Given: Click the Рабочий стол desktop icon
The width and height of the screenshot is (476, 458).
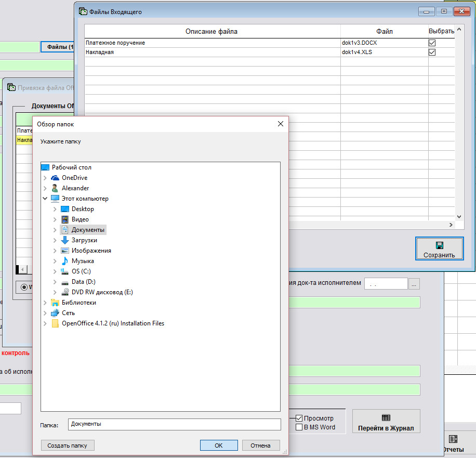Looking at the screenshot, I should click(x=45, y=167).
